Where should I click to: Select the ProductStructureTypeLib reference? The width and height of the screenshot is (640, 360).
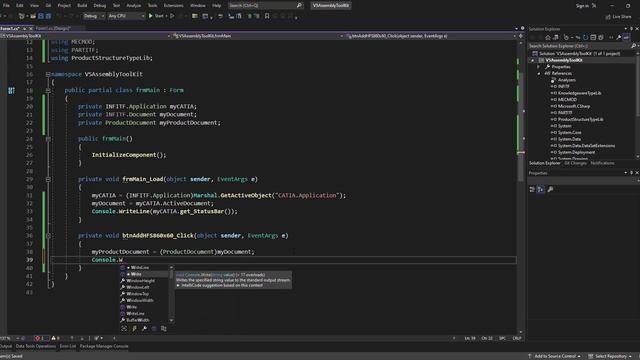(x=581, y=119)
